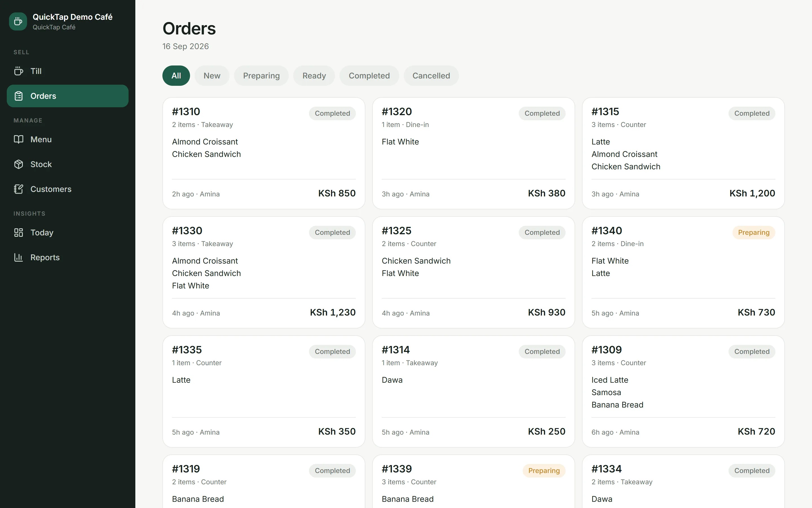Switch to the Ready filter

coord(314,76)
